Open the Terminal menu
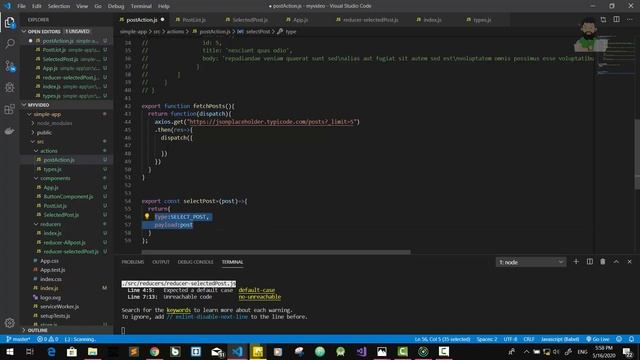The image size is (640, 360). [x=141, y=6]
